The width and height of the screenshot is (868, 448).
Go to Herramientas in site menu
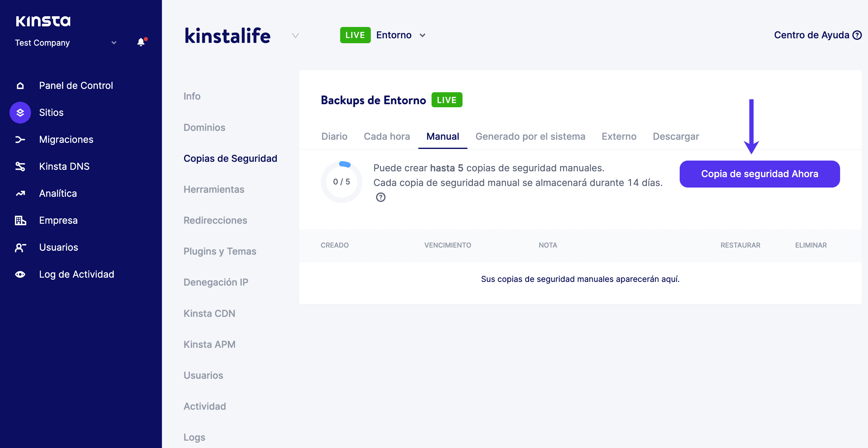(214, 189)
